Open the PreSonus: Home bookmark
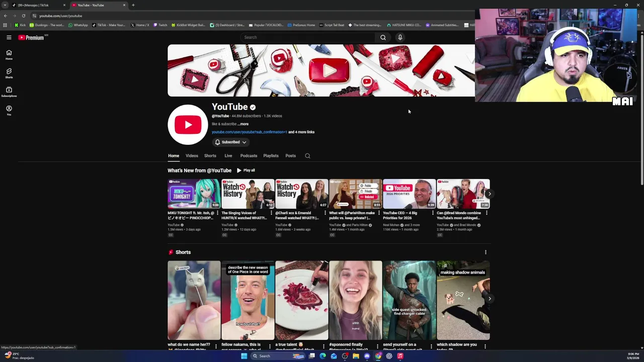The height and width of the screenshot is (362, 644). point(301,25)
